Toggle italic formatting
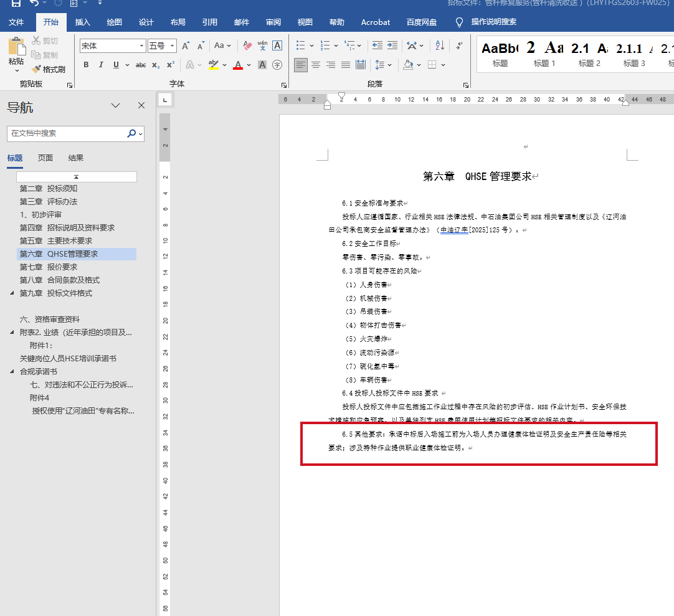The width and height of the screenshot is (674, 616). [101, 65]
